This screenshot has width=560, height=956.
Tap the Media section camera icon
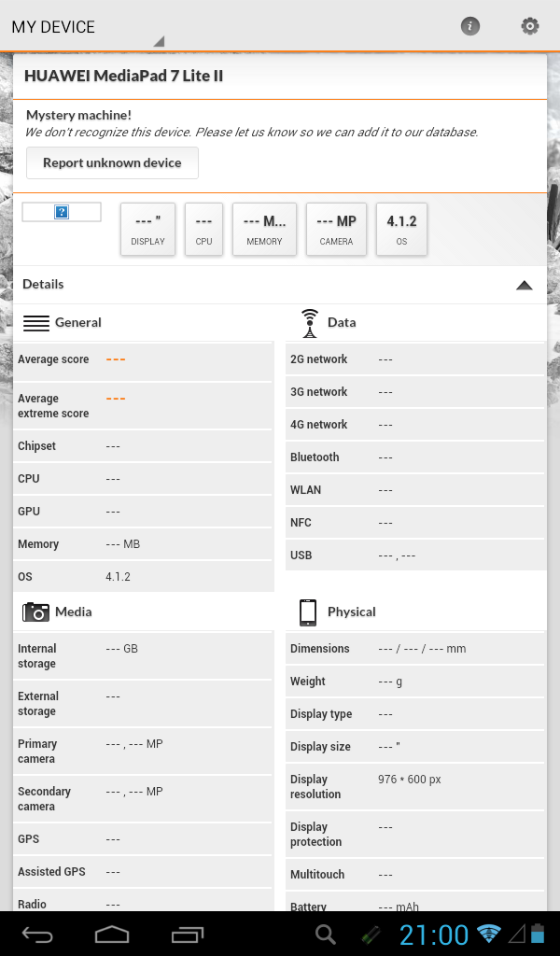click(36, 612)
